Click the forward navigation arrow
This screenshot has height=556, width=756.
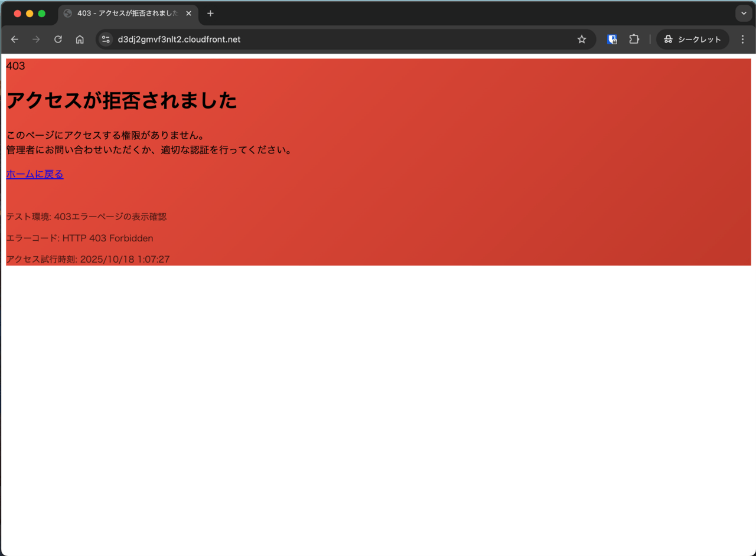(36, 40)
